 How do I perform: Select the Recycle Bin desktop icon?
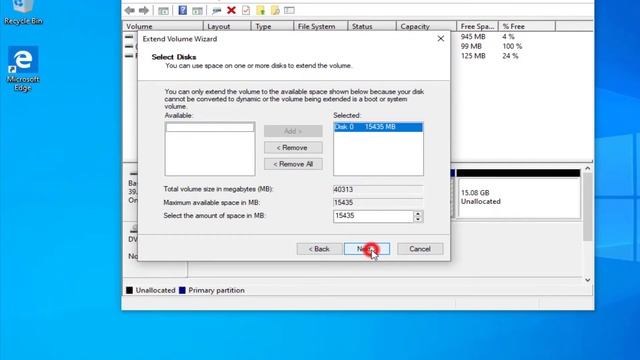click(23, 13)
